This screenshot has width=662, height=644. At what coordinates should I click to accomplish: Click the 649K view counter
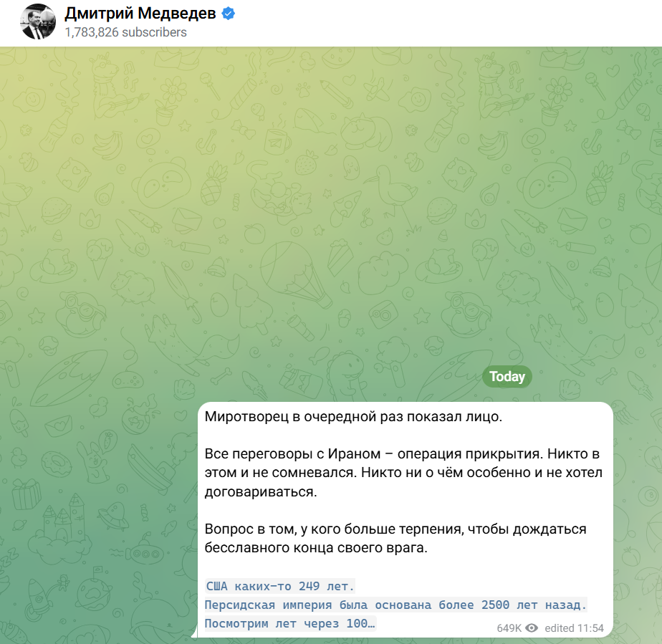pyautogui.click(x=509, y=628)
